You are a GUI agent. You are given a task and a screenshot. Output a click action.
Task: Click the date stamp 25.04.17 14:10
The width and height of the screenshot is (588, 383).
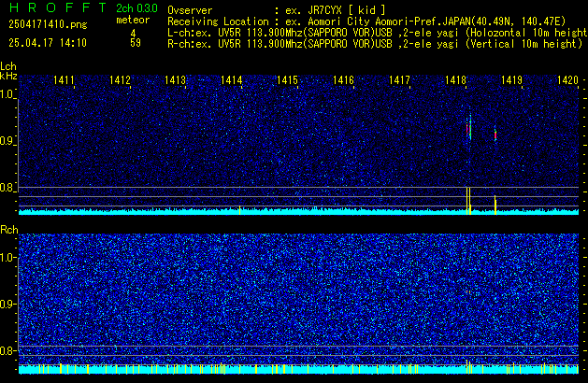[48, 43]
